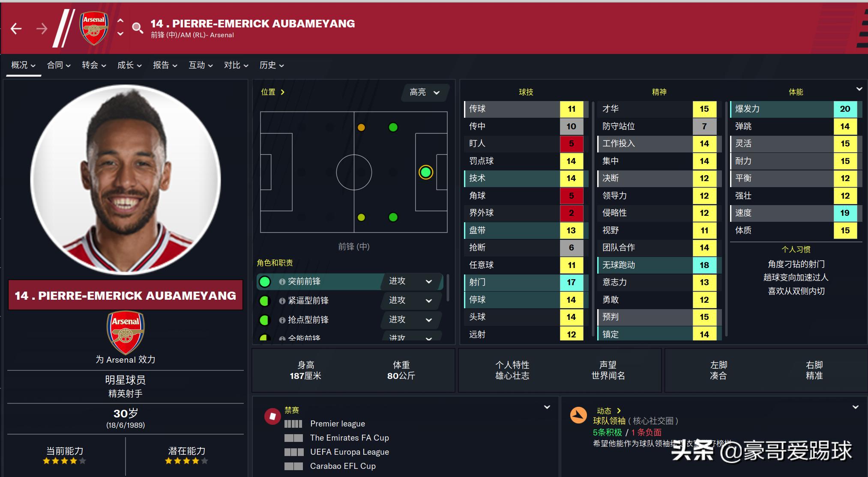This screenshot has height=477, width=868.
Task: Click info icon beside 突前前锋 role
Action: [282, 282]
